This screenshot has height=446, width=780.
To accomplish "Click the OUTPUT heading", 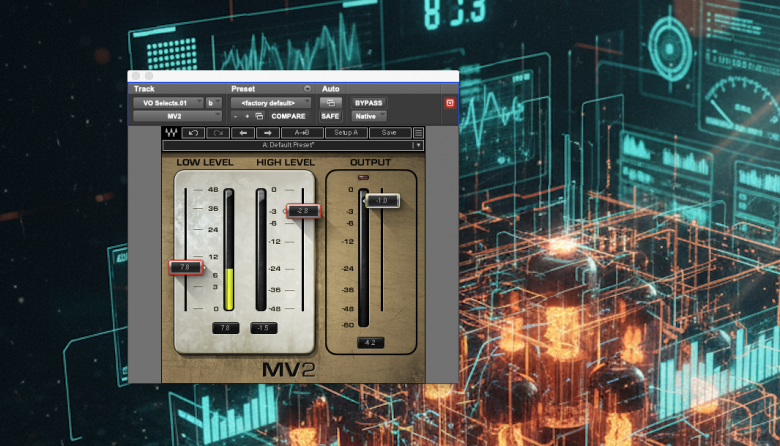I will [371, 163].
